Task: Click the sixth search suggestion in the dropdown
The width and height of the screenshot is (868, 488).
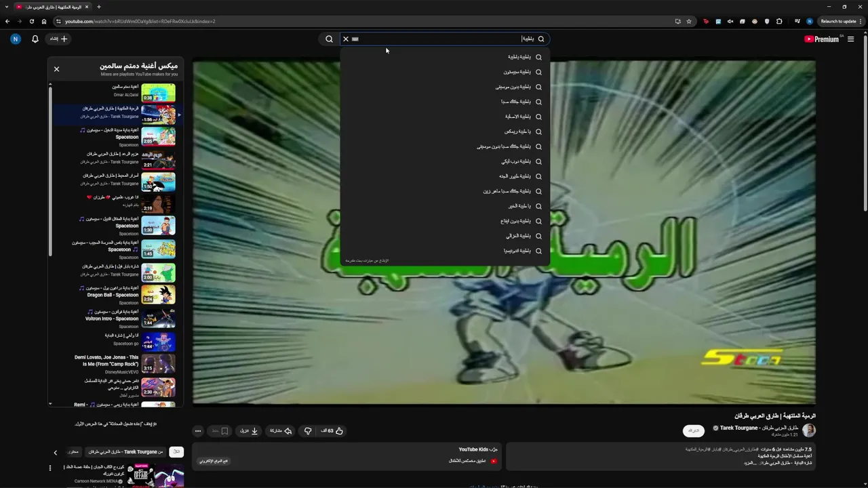Action: 444,131
